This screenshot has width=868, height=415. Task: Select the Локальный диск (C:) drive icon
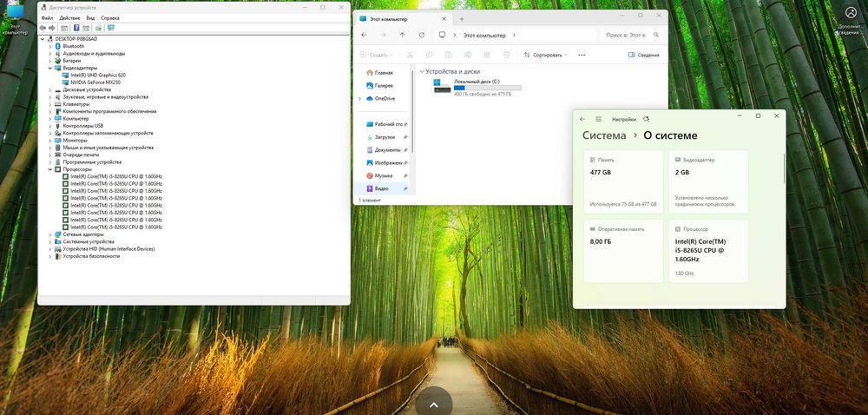pyautogui.click(x=442, y=86)
